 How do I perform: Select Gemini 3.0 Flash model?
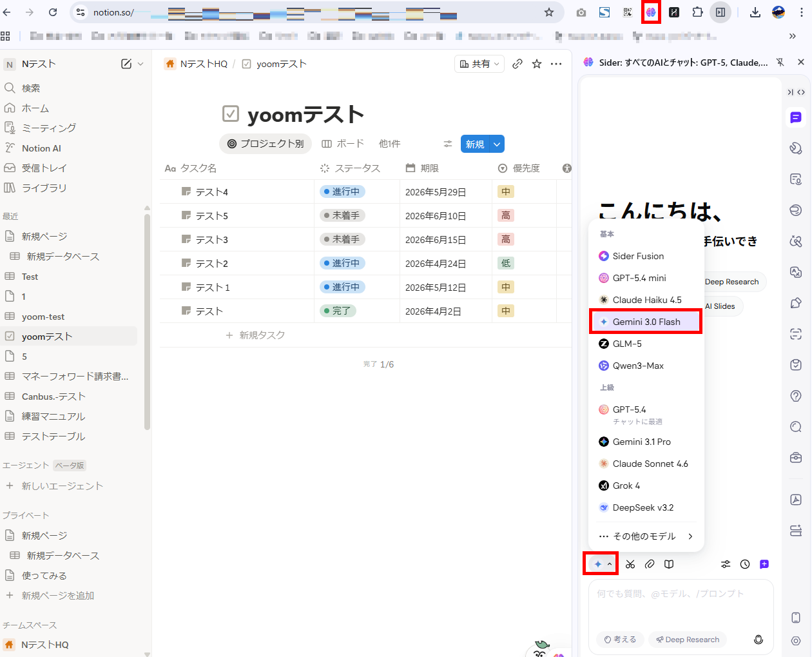pyautogui.click(x=646, y=322)
